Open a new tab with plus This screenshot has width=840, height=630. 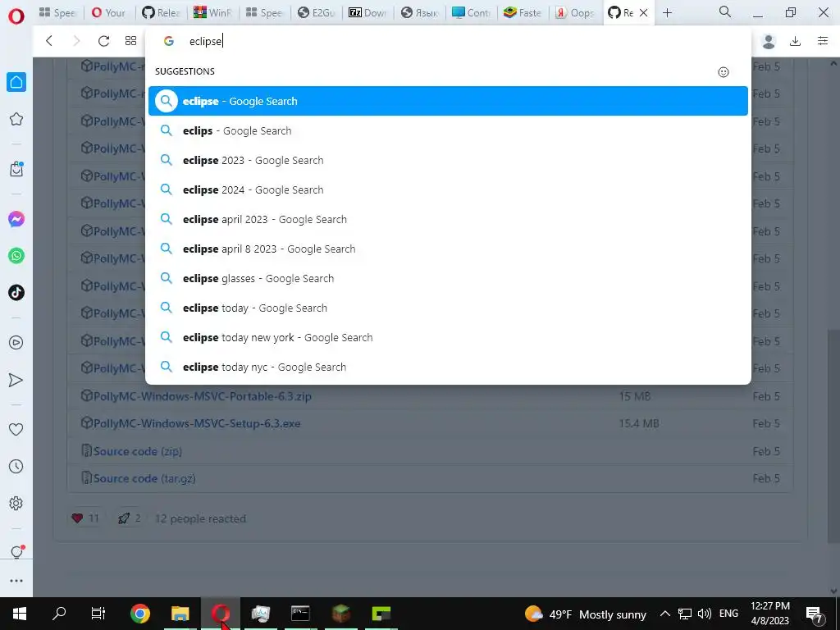click(667, 13)
